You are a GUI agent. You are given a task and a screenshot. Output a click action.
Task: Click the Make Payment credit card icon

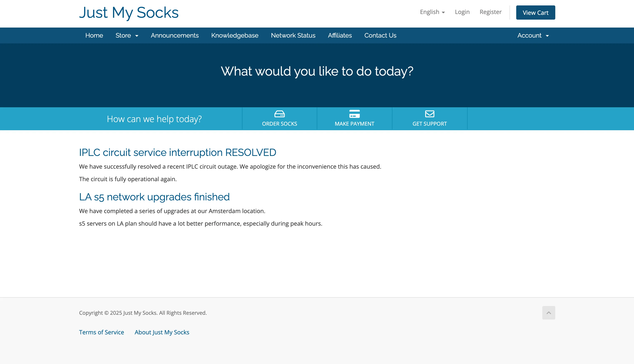pyautogui.click(x=354, y=114)
